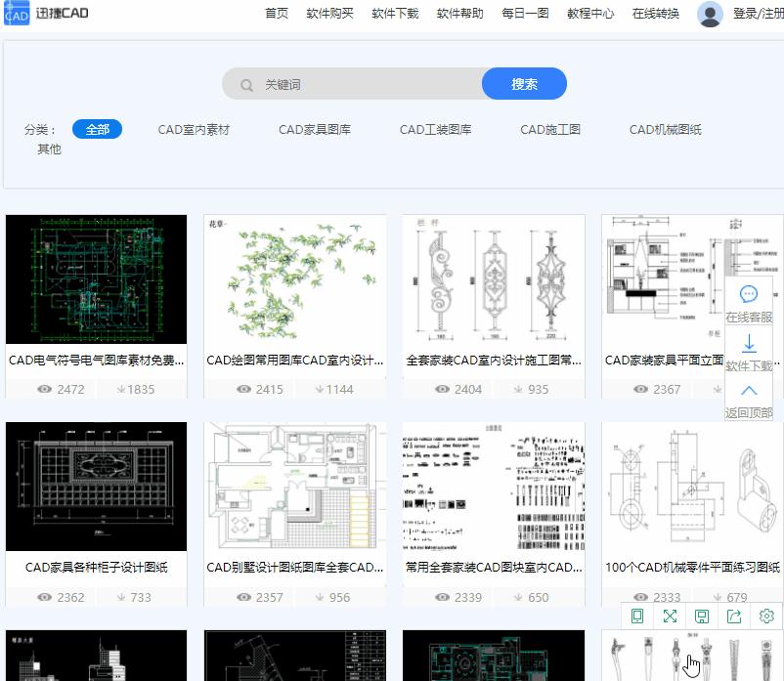Select the CAD施工图 category filter
The image size is (784, 681).
(x=549, y=128)
